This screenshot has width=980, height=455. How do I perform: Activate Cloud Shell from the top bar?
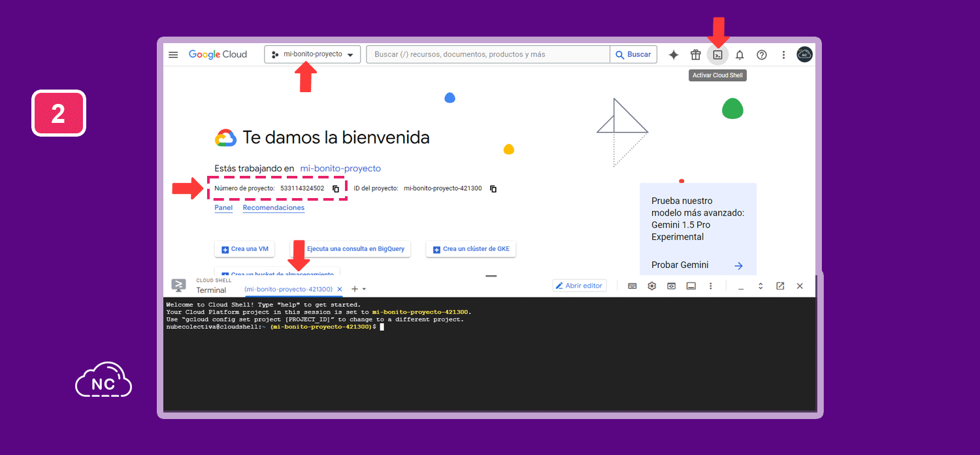(717, 55)
